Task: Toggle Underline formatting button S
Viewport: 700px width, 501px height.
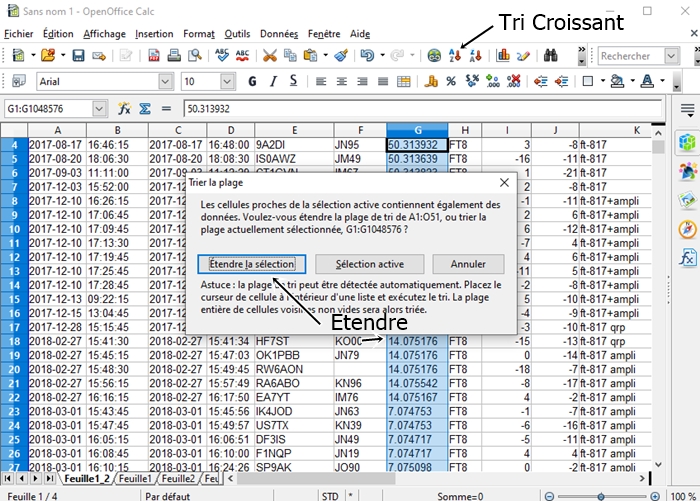Action: [293, 81]
